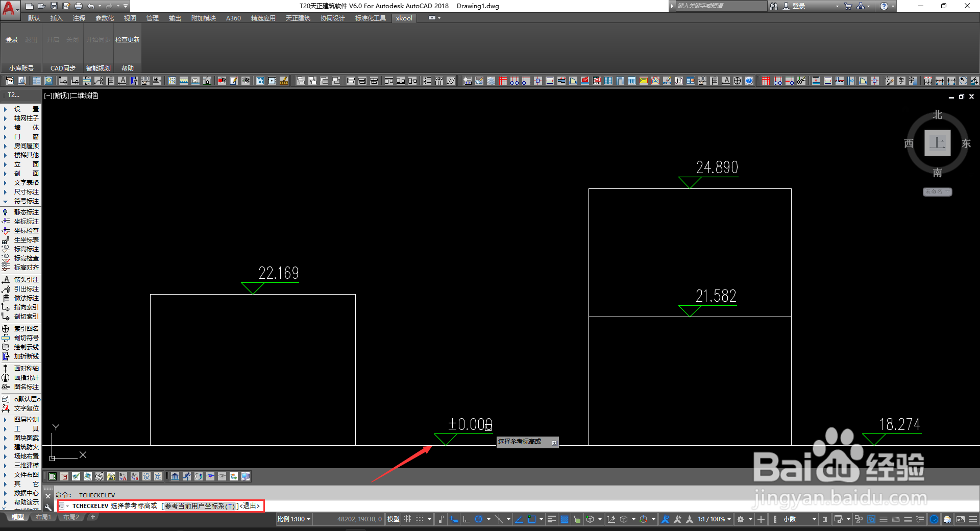Image resolution: width=980 pixels, height=531 pixels.
Task: Select the 箭头引注 tool
Action: point(20,280)
